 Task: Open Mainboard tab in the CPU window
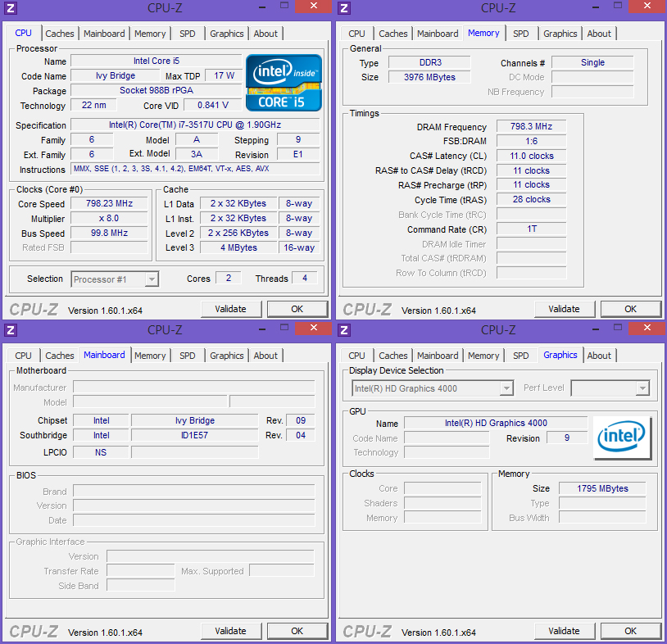[x=104, y=34]
